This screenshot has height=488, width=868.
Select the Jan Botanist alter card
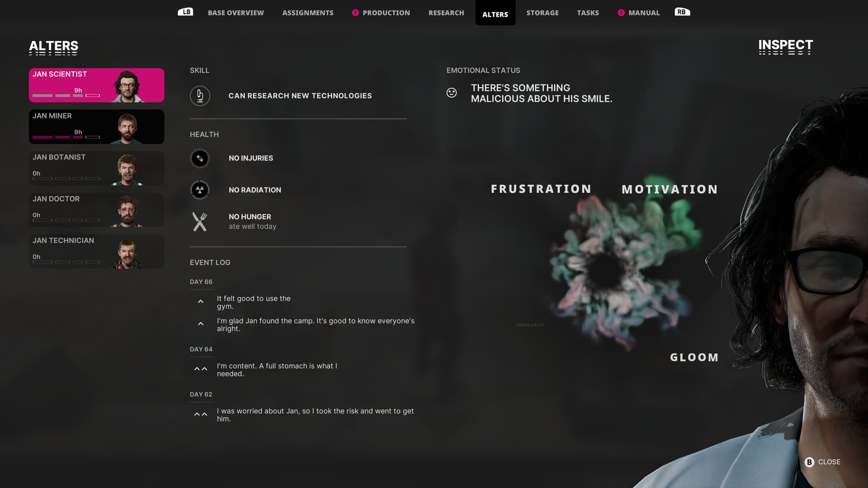[x=97, y=168]
